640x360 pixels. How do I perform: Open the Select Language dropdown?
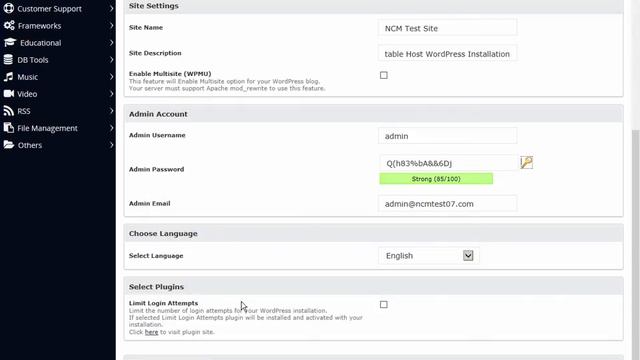[429, 256]
